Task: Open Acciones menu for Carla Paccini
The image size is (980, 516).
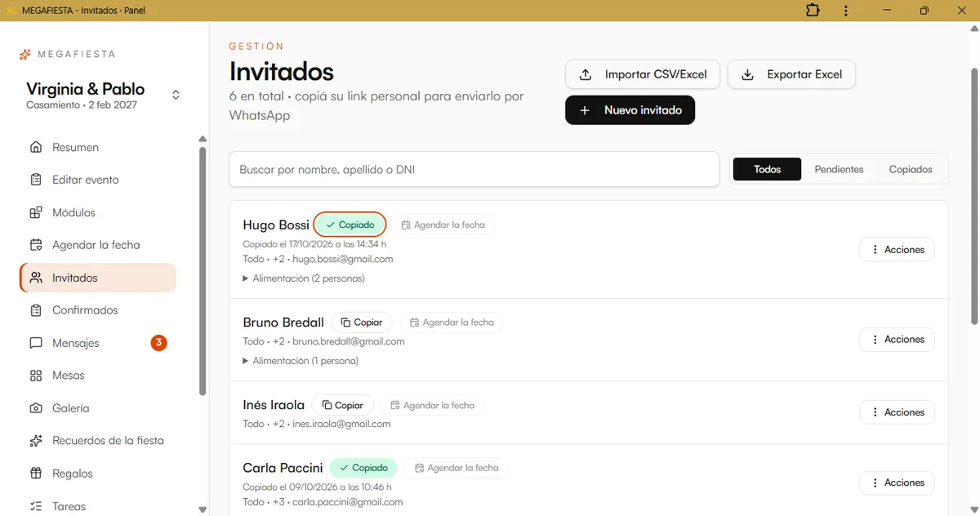Action: coord(897,483)
